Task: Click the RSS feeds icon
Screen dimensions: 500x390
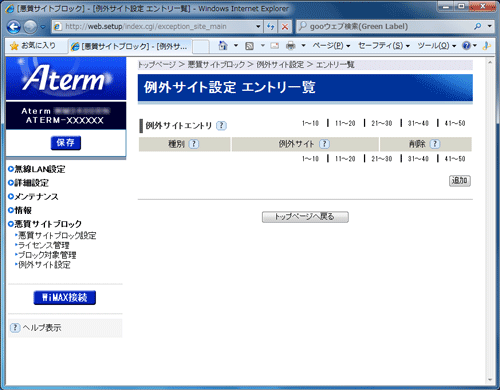Action: (x=249, y=46)
